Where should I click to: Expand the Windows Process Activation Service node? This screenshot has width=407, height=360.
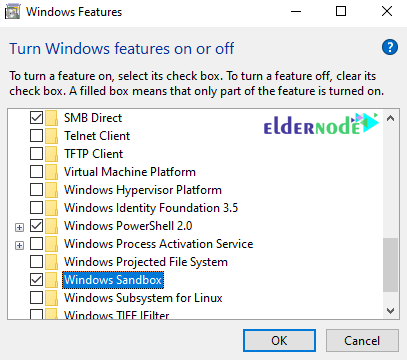tap(20, 246)
